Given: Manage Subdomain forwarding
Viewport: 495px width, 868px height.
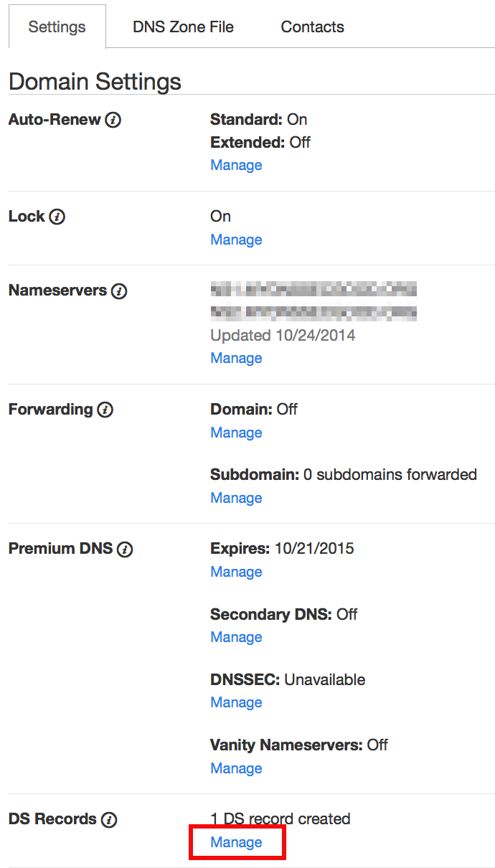Looking at the screenshot, I should (236, 498).
